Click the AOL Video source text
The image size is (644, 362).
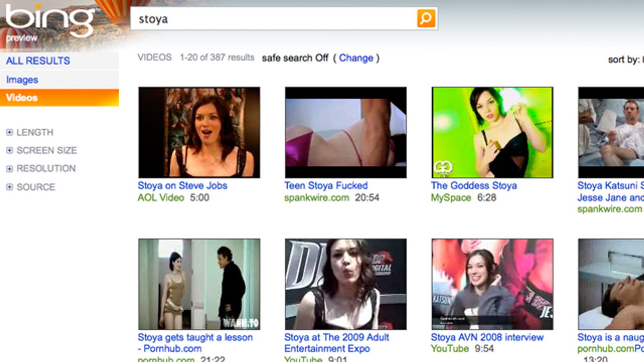161,197
